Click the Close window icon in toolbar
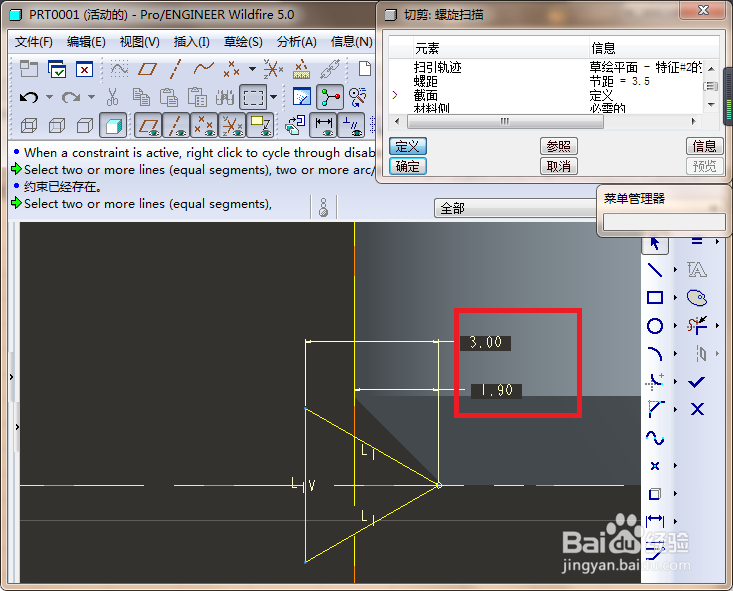Screen dimensions: 733x591 coord(85,70)
